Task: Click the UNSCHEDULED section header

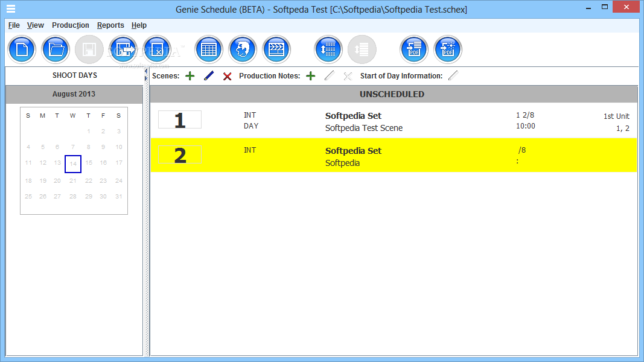Action: [x=394, y=94]
